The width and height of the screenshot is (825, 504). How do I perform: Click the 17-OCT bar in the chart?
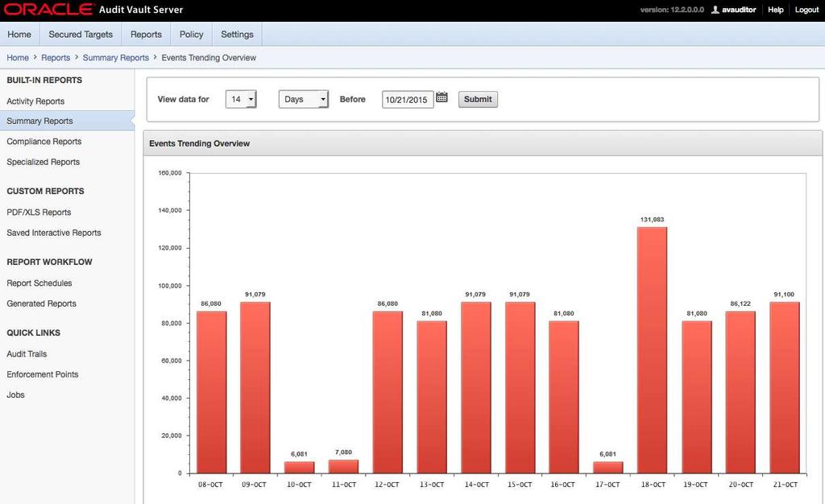point(608,467)
